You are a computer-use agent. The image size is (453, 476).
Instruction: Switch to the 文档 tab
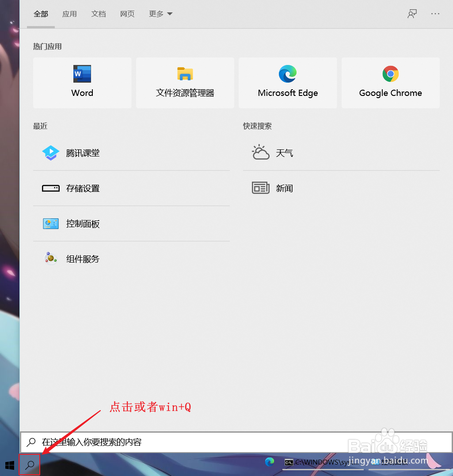[98, 14]
